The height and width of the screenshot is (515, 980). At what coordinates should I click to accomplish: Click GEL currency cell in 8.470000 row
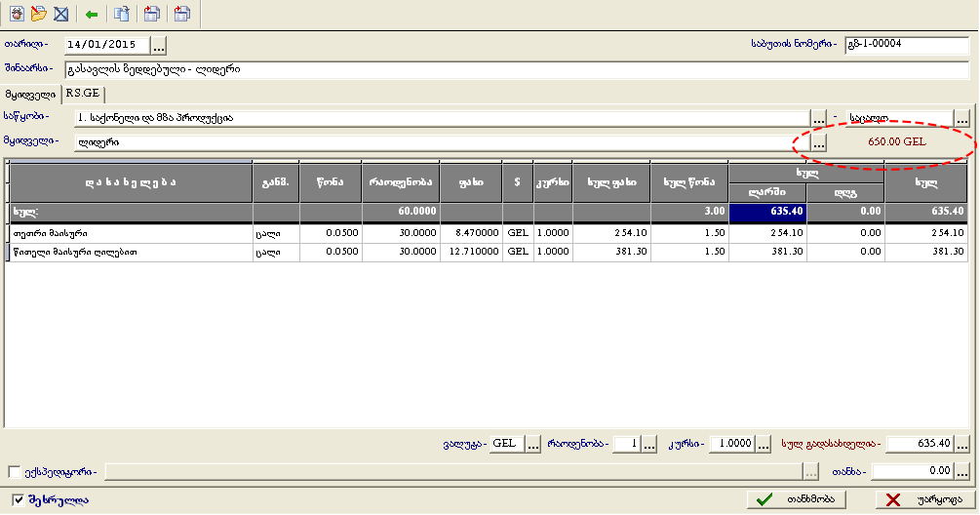518,233
